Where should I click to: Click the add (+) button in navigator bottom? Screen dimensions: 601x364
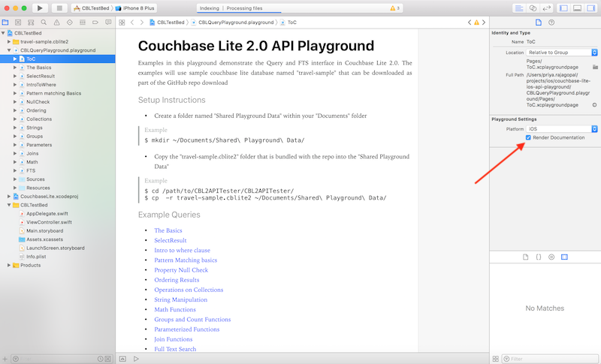tap(5, 359)
